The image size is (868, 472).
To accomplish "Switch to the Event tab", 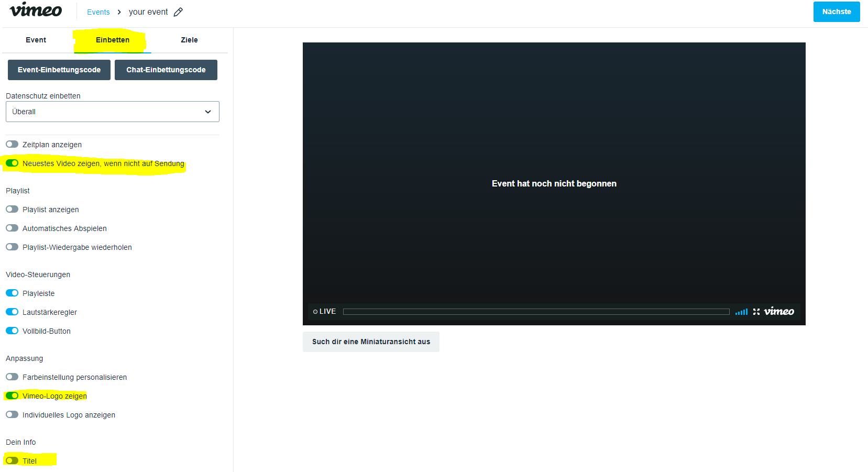I will (36, 40).
